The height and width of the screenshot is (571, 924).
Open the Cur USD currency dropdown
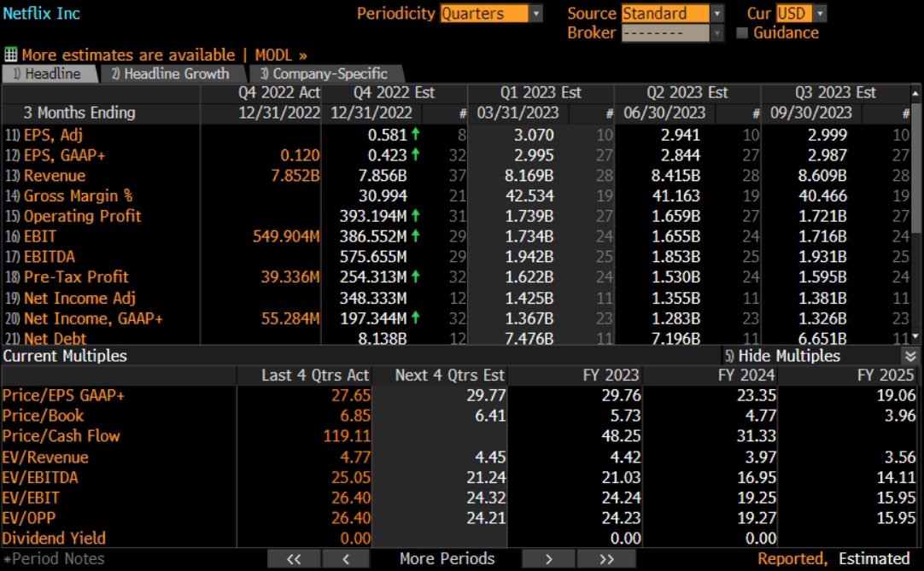point(820,14)
